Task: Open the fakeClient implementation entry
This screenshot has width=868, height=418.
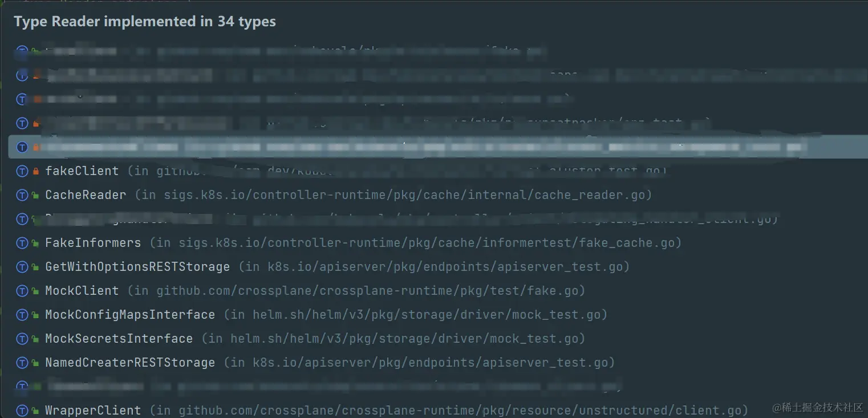Action: click(82, 171)
